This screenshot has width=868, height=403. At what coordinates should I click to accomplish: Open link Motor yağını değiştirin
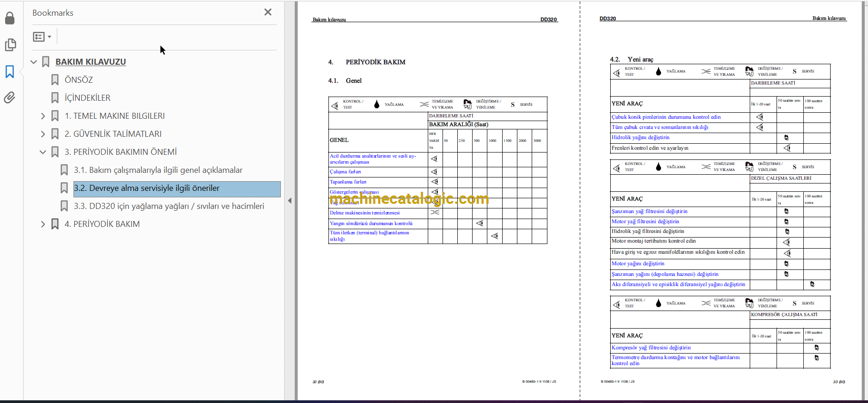(x=638, y=264)
